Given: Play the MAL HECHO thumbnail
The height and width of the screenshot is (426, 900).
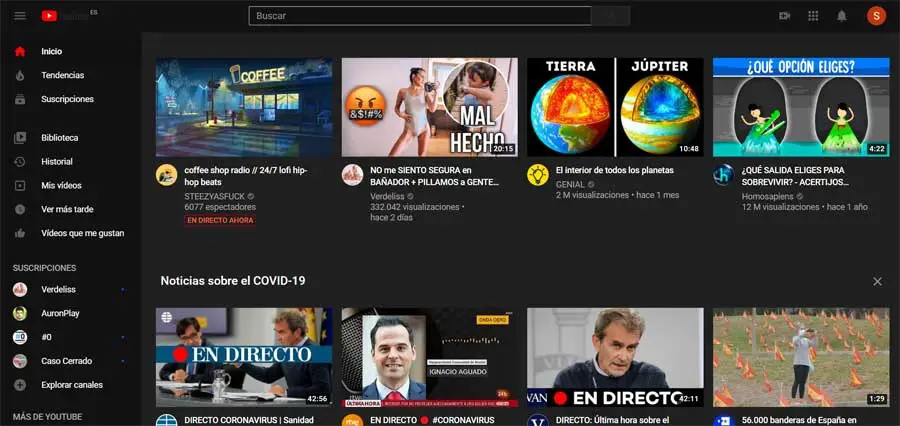Looking at the screenshot, I should (x=429, y=107).
